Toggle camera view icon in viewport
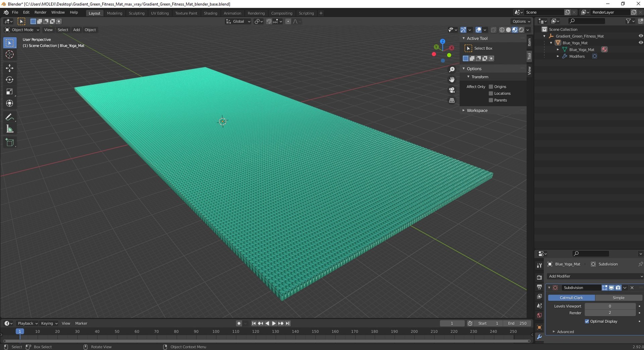The width and height of the screenshot is (644, 350). click(x=452, y=90)
